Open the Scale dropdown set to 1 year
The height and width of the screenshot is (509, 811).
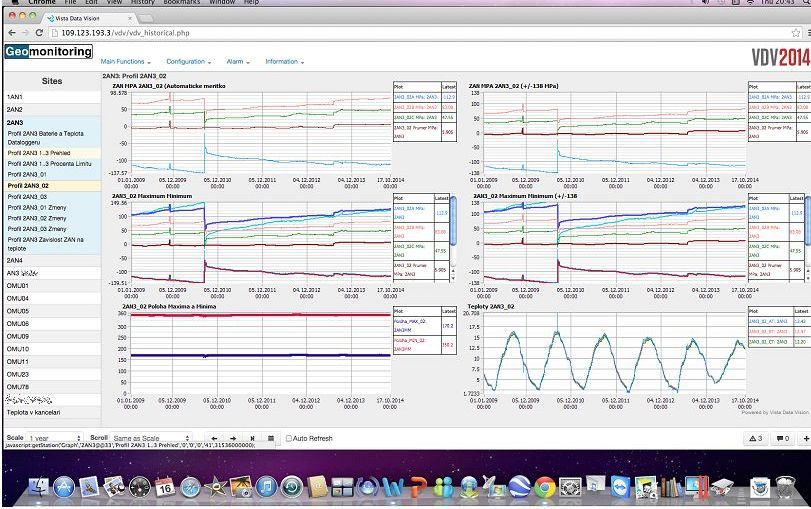(x=54, y=438)
